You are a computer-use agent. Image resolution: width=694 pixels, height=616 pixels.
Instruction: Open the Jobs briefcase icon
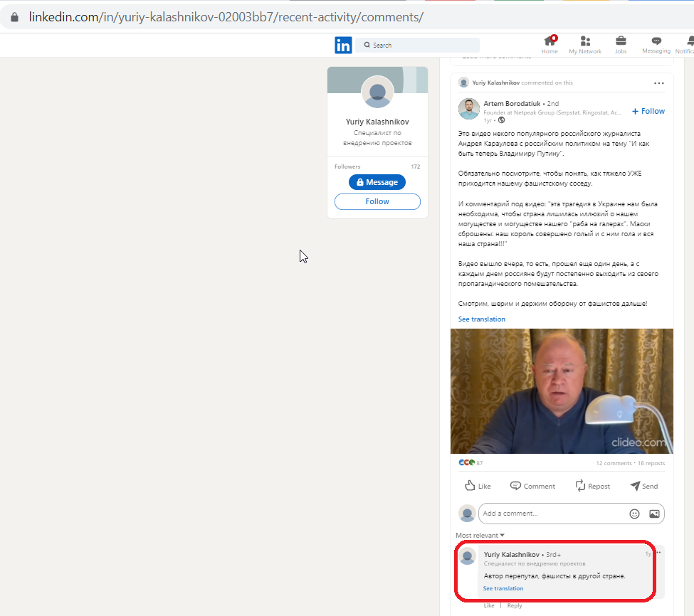pos(621,41)
